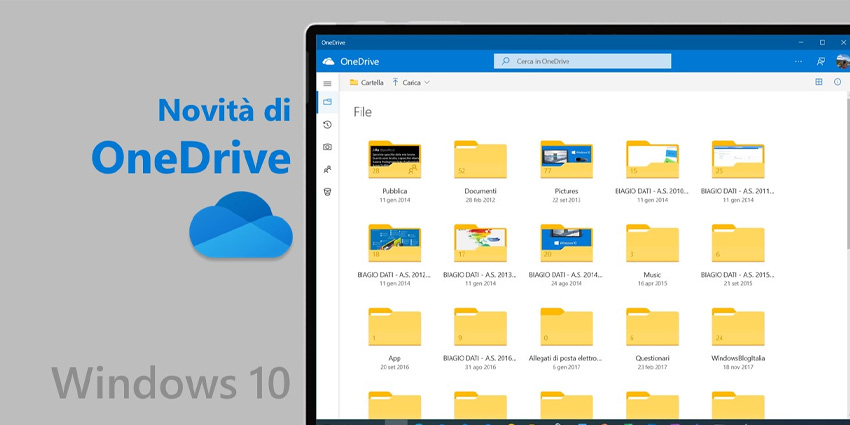850x425 pixels.
Task: Open the account profile picture
Action: (843, 61)
